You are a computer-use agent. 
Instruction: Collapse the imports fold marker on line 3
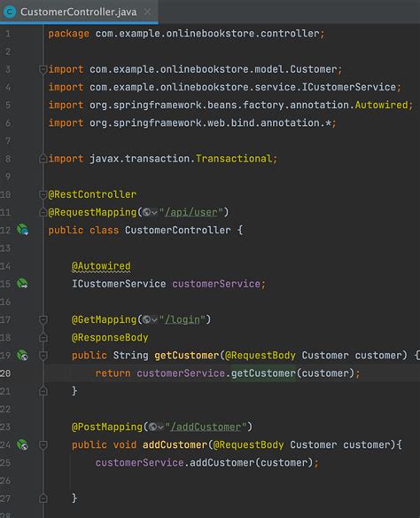[43, 69]
